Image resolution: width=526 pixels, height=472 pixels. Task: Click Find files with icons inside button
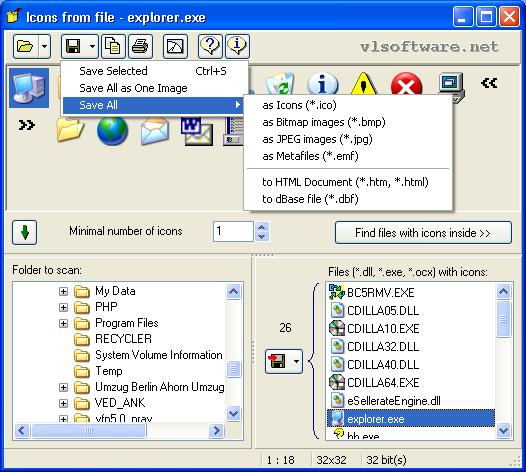(423, 232)
